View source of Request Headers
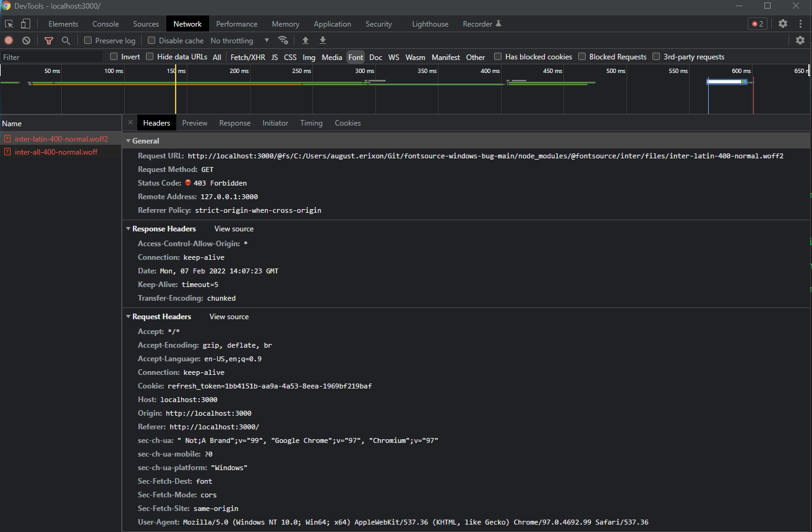This screenshot has height=532, width=812. [229, 317]
